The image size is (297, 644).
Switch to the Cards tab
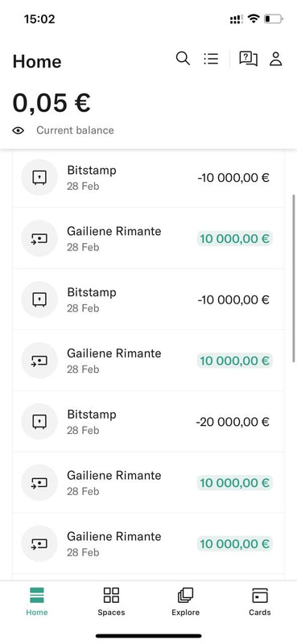click(260, 601)
